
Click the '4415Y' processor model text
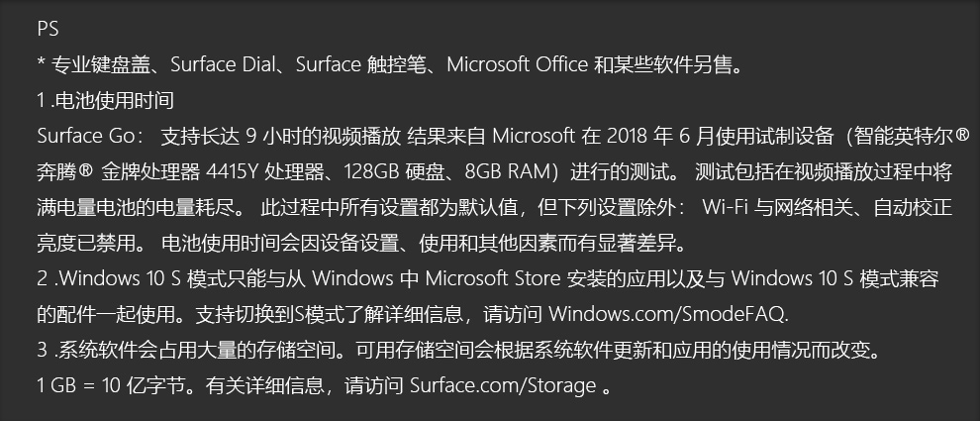pos(232,171)
